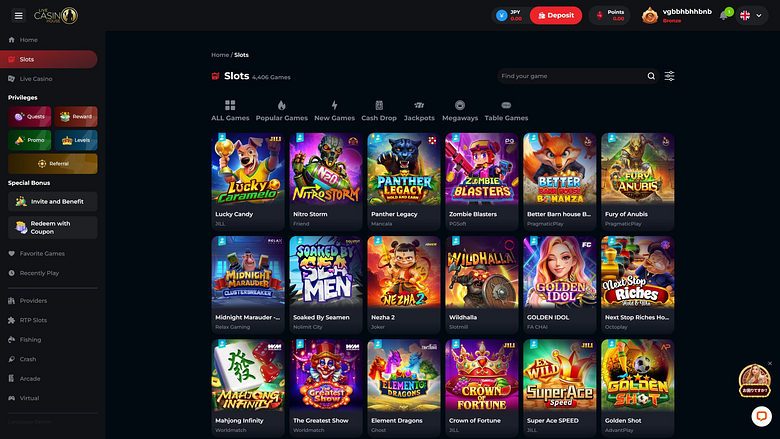Select the Table Games tab
The width and height of the screenshot is (780, 439).
tap(506, 110)
